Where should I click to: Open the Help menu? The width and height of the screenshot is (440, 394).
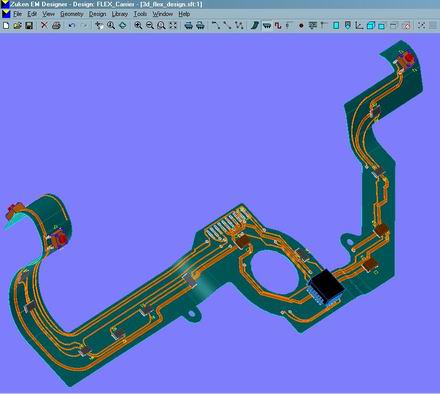(184, 14)
